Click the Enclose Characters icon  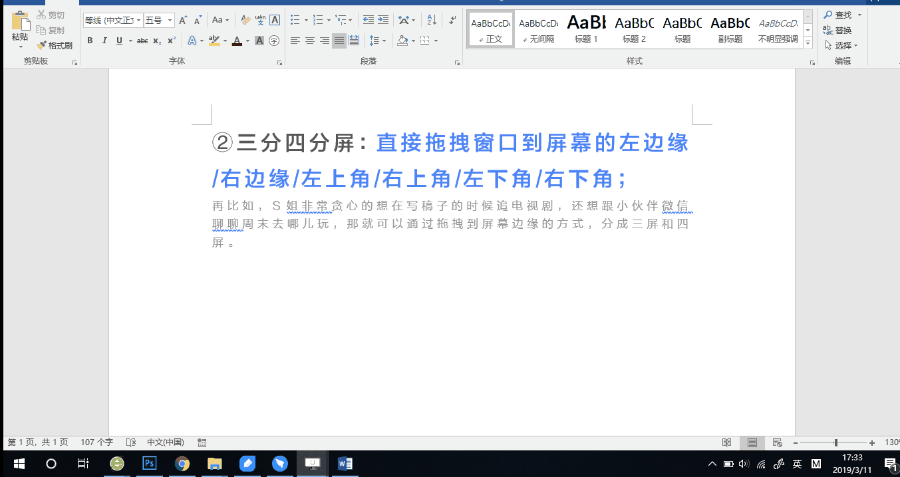pos(274,41)
